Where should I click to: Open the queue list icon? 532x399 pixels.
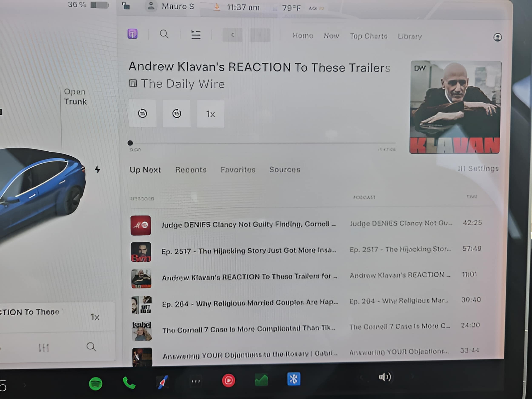coord(196,35)
